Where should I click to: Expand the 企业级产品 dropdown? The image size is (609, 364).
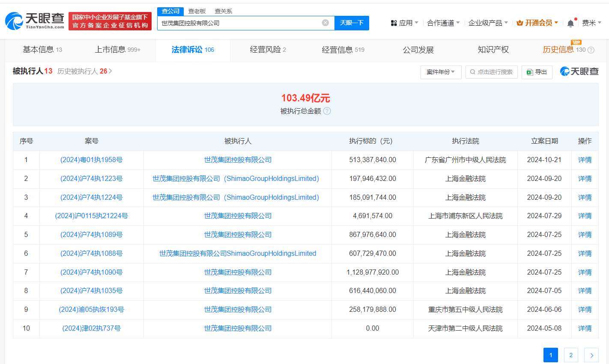coord(488,23)
